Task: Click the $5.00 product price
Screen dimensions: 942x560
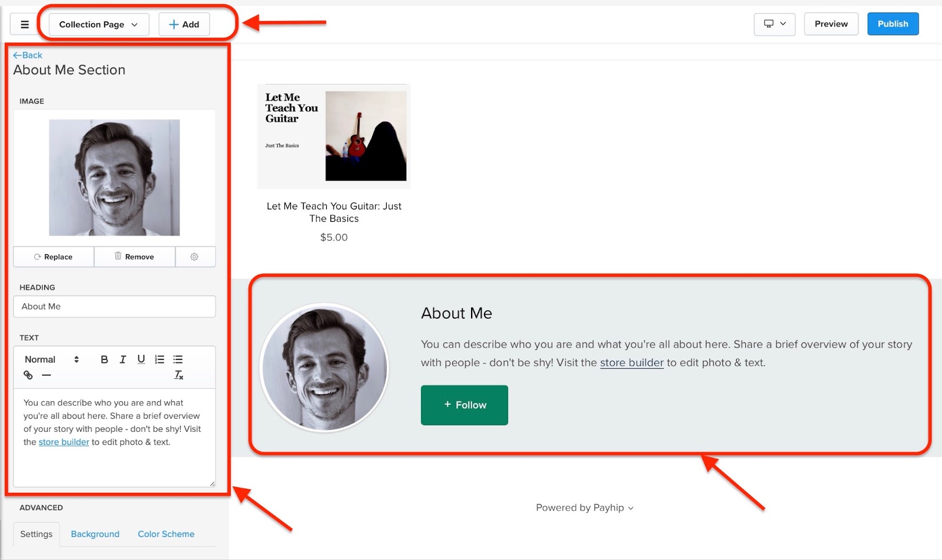Action: 334,237
